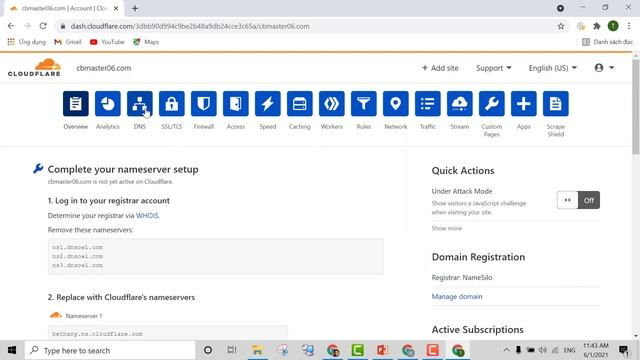Open PowerPoint from taskbar
The height and width of the screenshot is (360, 640).
(x=382, y=350)
